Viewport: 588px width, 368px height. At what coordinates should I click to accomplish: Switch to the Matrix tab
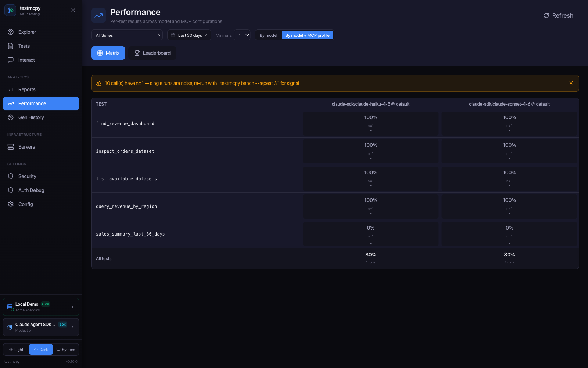point(108,53)
